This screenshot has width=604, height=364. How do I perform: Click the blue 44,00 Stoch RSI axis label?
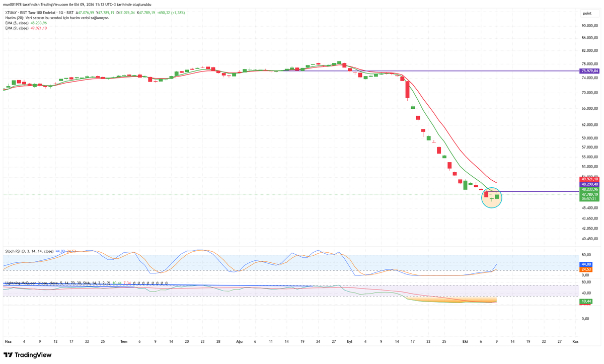point(586,264)
